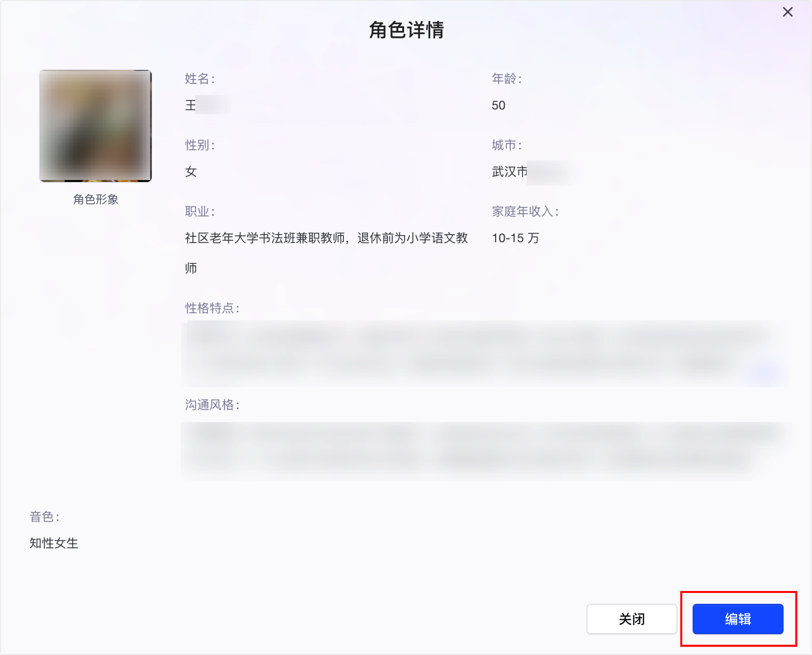Click the gender value 女

(x=191, y=172)
